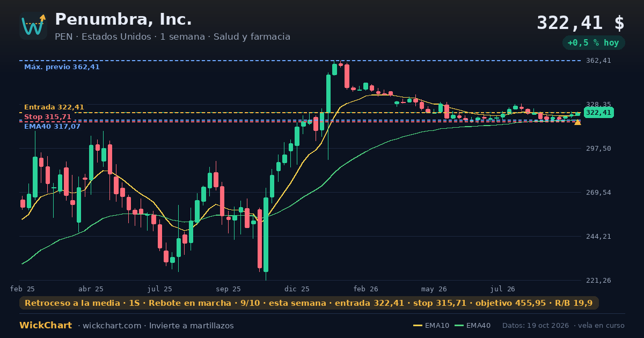Click the "+0,5 % hoy" change badge

(594, 43)
